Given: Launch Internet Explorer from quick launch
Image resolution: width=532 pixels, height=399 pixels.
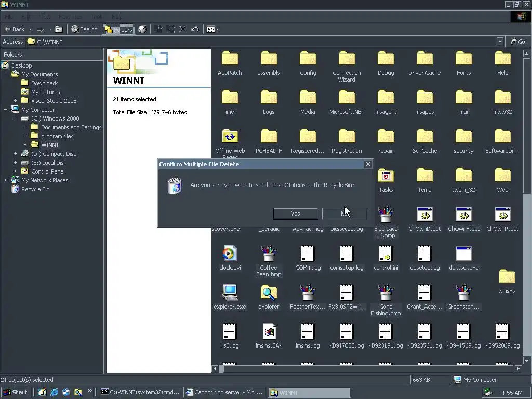Looking at the screenshot, I should click(54, 392).
